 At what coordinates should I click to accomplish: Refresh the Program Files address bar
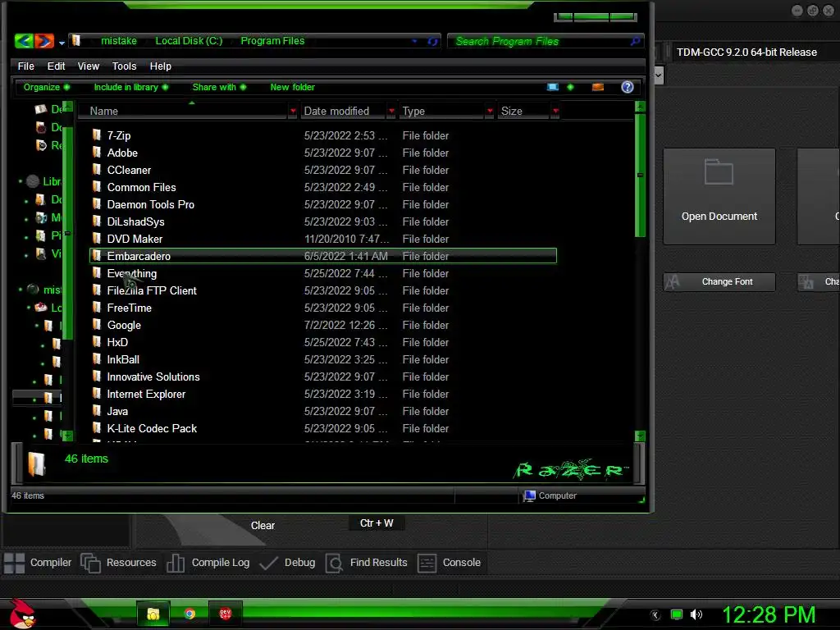click(432, 41)
